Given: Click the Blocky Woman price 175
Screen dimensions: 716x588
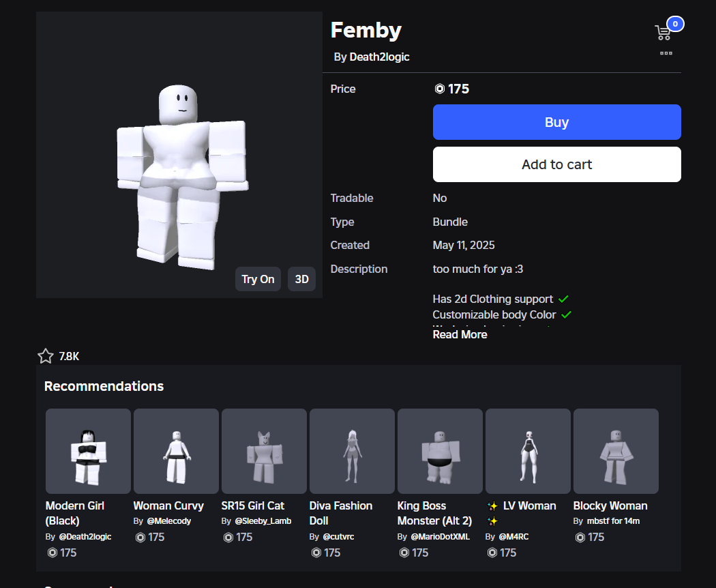Looking at the screenshot, I should click(596, 537).
